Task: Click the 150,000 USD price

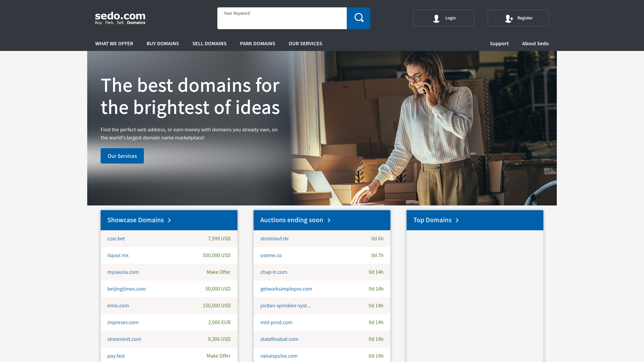Action: tap(217, 306)
